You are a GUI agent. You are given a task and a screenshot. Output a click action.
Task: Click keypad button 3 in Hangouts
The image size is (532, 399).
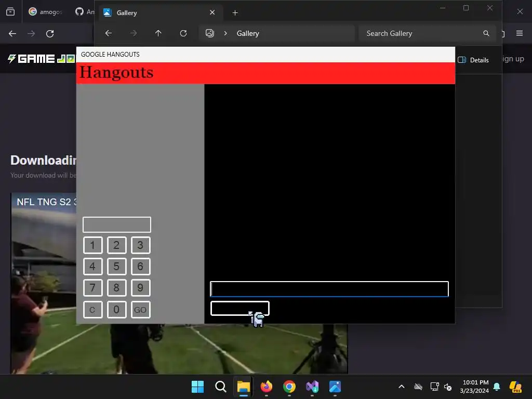pyautogui.click(x=140, y=245)
